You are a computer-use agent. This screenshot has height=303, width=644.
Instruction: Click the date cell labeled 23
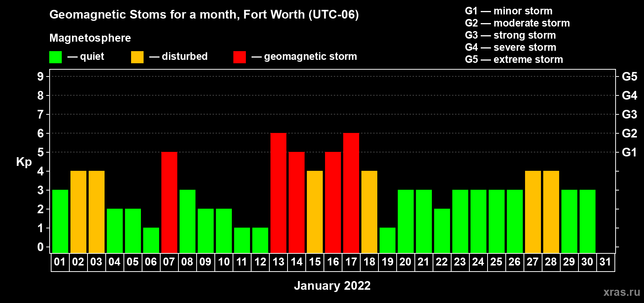460,262
